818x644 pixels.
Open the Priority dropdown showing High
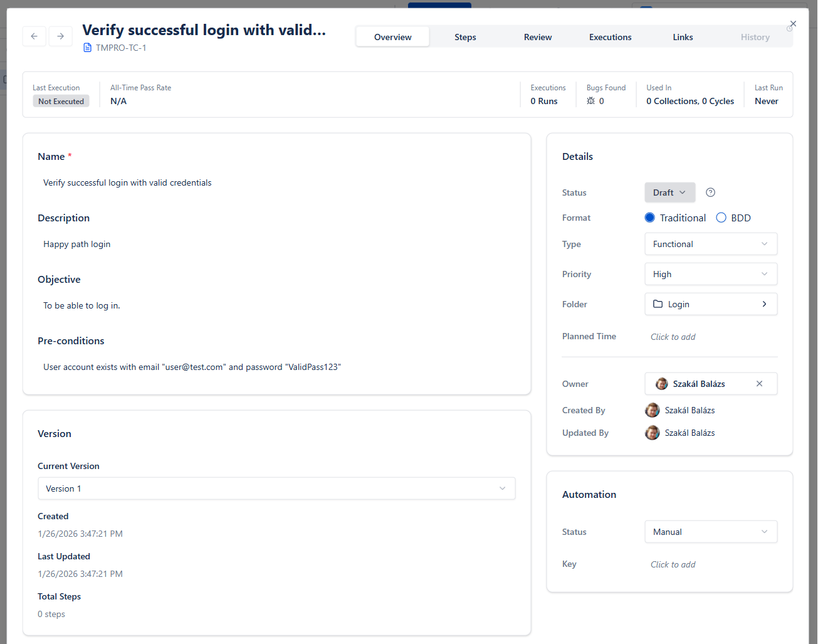tap(711, 274)
